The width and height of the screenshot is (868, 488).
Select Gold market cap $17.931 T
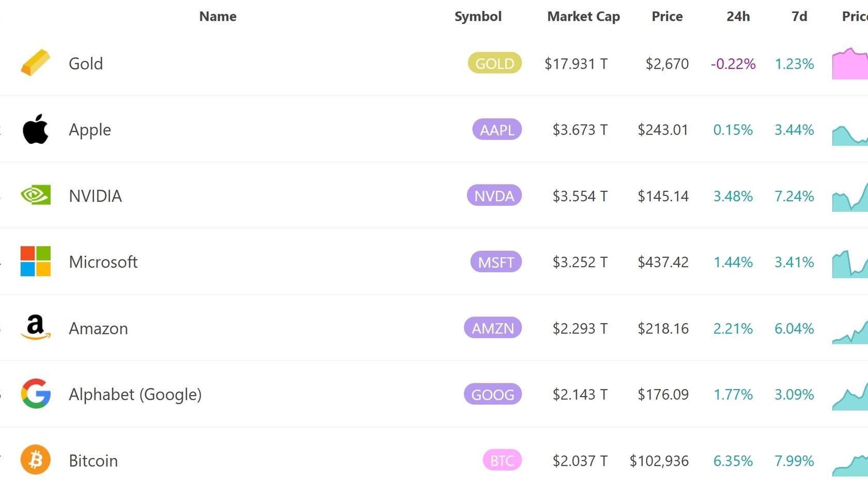[576, 64]
